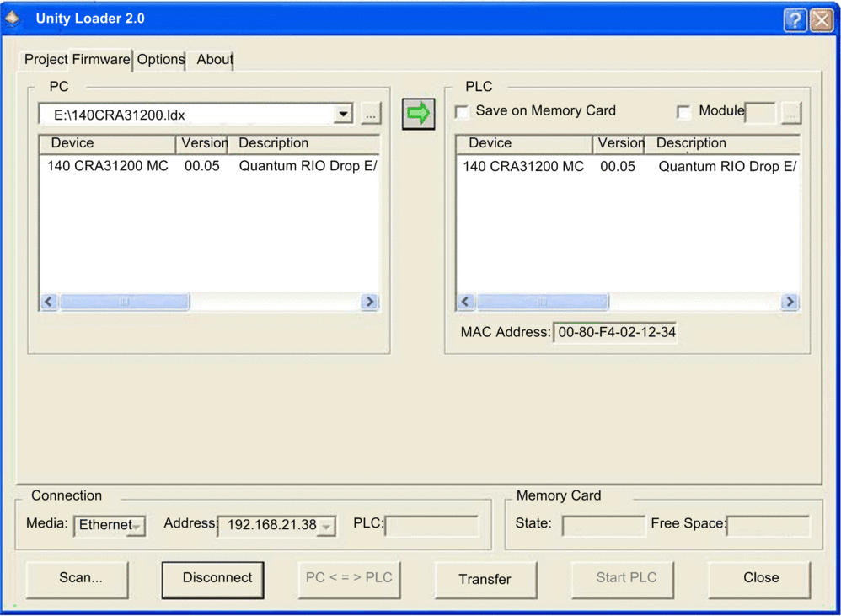Image resolution: width=841 pixels, height=616 pixels.
Task: Click the Start PLC button
Action: click(x=622, y=579)
